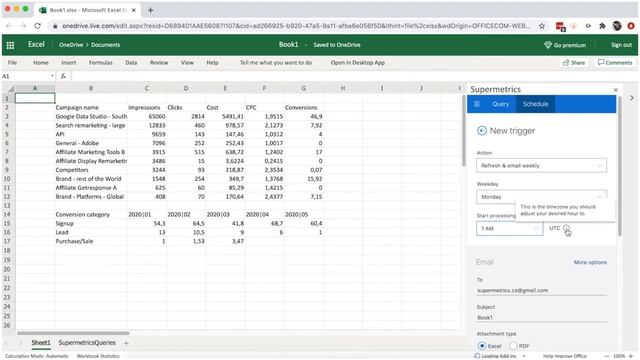
Task: Close the Book1.xlsx browser tab
Action: (134, 10)
